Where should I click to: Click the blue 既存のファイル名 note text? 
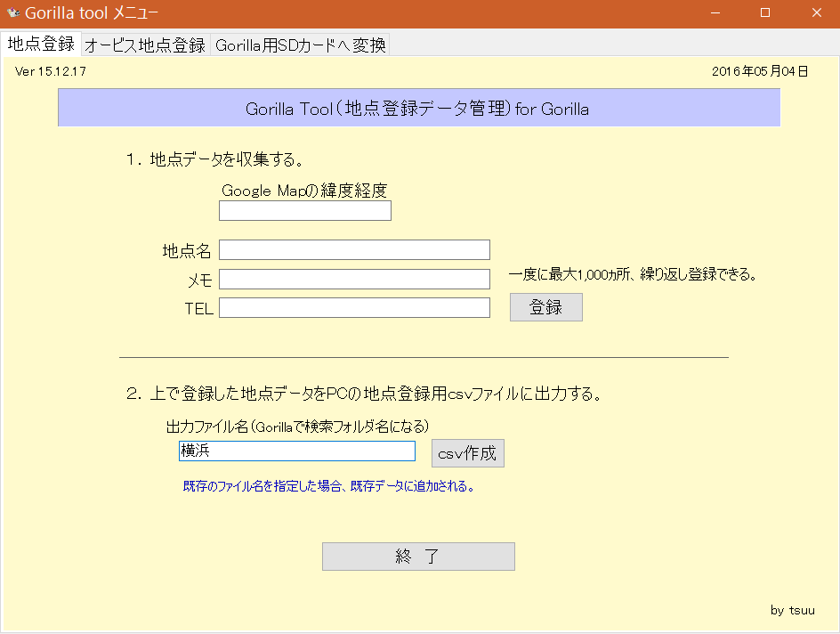coord(328,486)
